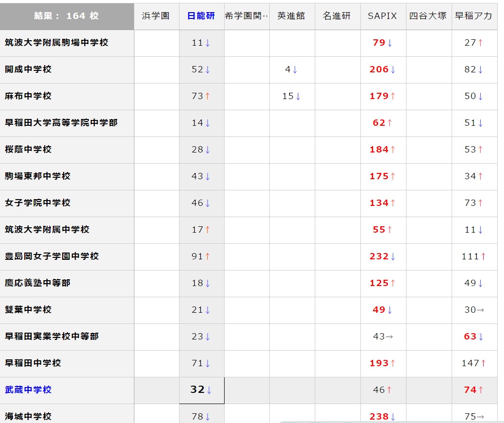Open 筑波大学附属駒場中学校 entry
Screen dimensions: 504x423
[57, 43]
